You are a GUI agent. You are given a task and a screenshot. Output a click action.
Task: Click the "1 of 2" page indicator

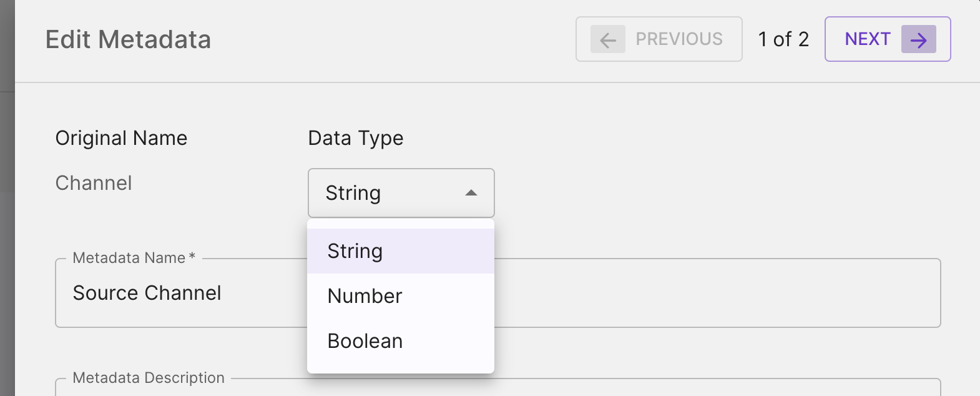coord(783,39)
